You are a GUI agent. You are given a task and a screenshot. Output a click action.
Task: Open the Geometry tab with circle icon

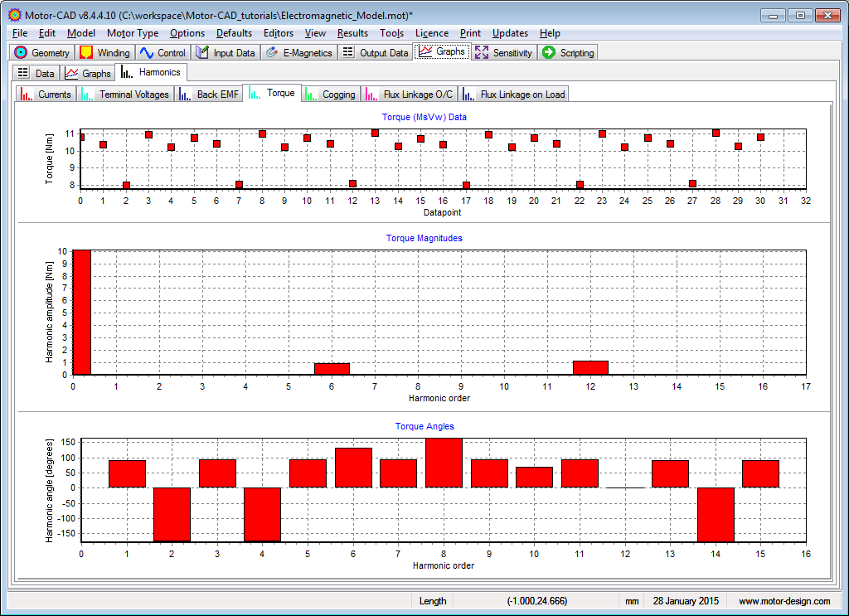(42, 53)
